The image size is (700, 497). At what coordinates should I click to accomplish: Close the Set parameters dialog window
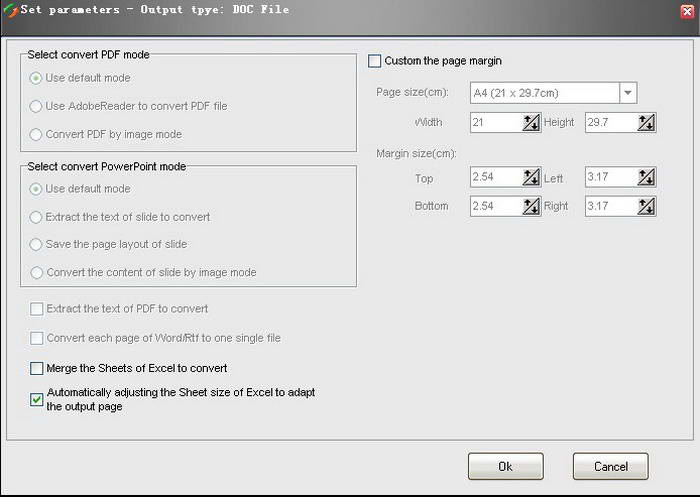tap(688, 11)
